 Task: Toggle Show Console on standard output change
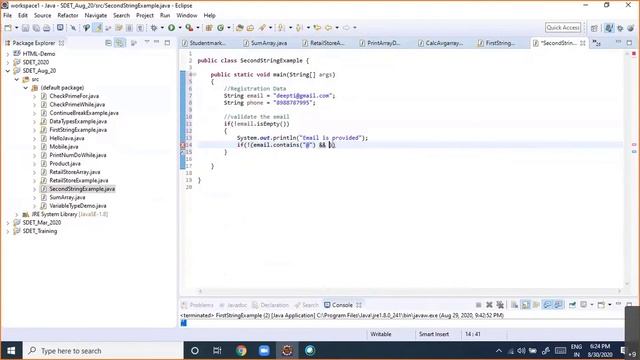[x=547, y=305]
